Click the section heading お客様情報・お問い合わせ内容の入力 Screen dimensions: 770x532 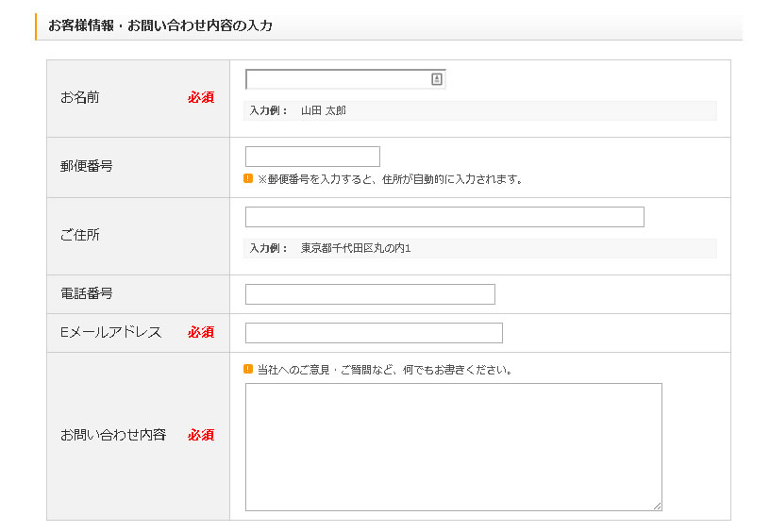click(x=160, y=25)
